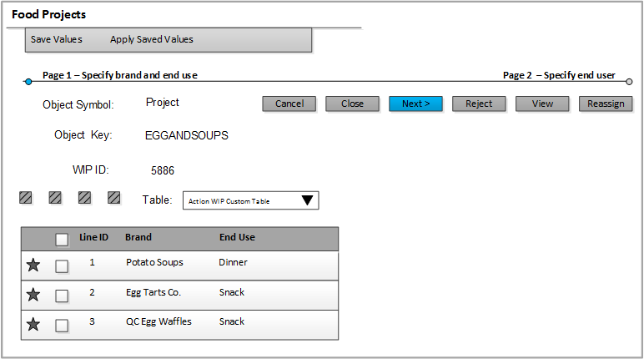The height and width of the screenshot is (359, 644).
Task: Click Save Values in the toolbar
Action: pos(57,39)
